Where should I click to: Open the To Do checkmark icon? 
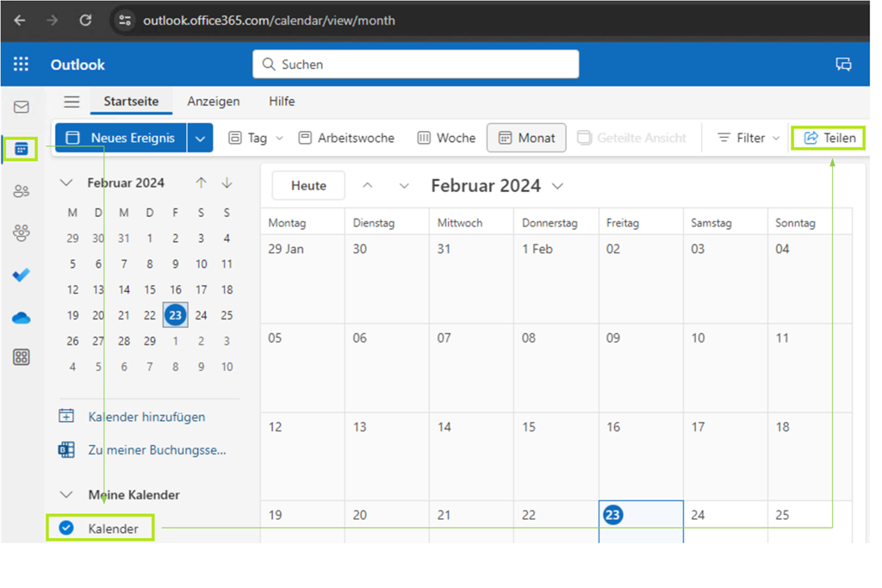[22, 275]
